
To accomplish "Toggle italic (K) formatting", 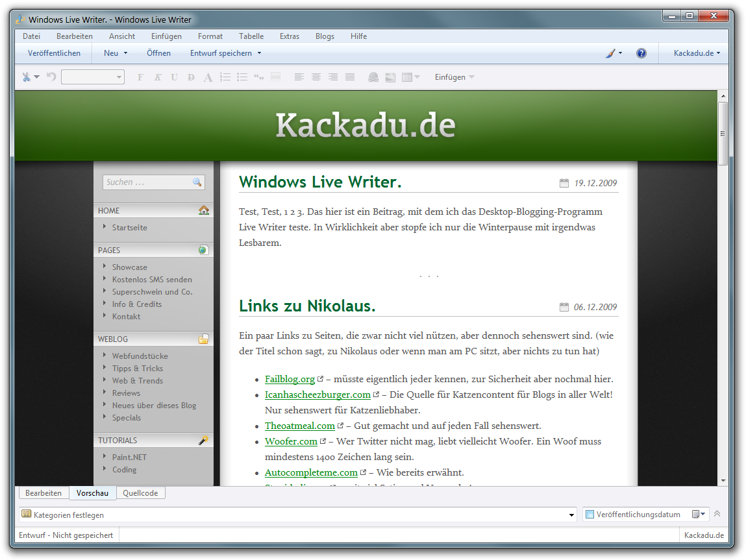I will 158,77.
